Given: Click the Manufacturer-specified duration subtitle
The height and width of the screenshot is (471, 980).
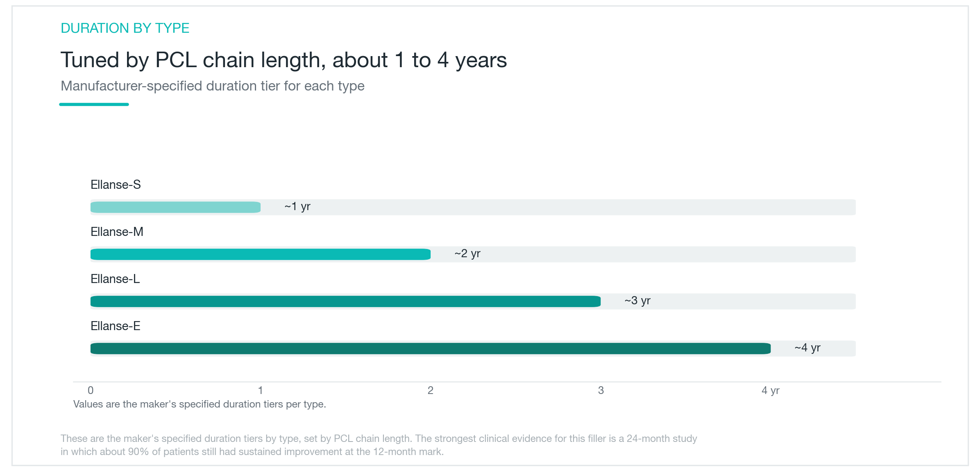Looking at the screenshot, I should click(x=212, y=86).
